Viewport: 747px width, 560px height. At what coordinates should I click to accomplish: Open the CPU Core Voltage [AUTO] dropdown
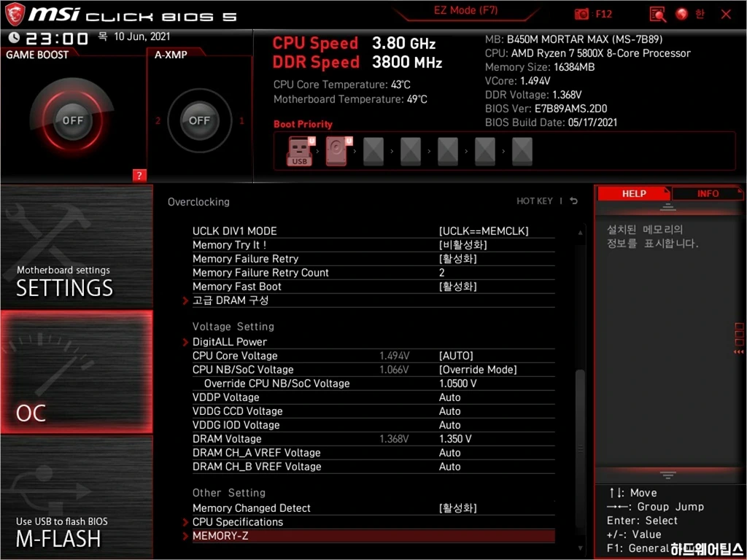click(x=456, y=356)
